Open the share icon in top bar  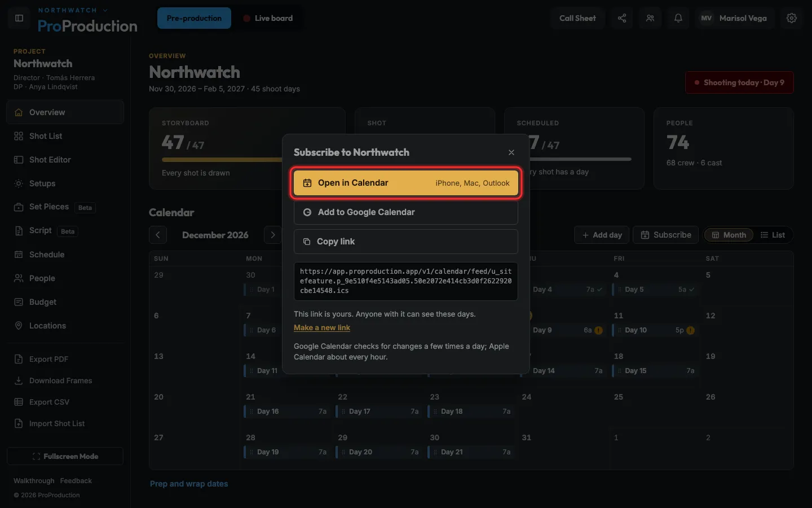(622, 18)
